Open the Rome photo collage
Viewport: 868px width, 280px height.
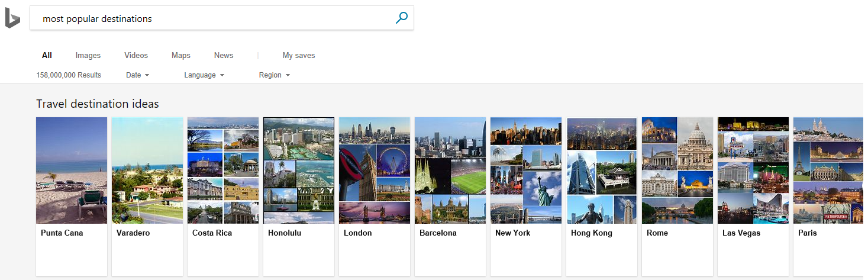(x=677, y=170)
